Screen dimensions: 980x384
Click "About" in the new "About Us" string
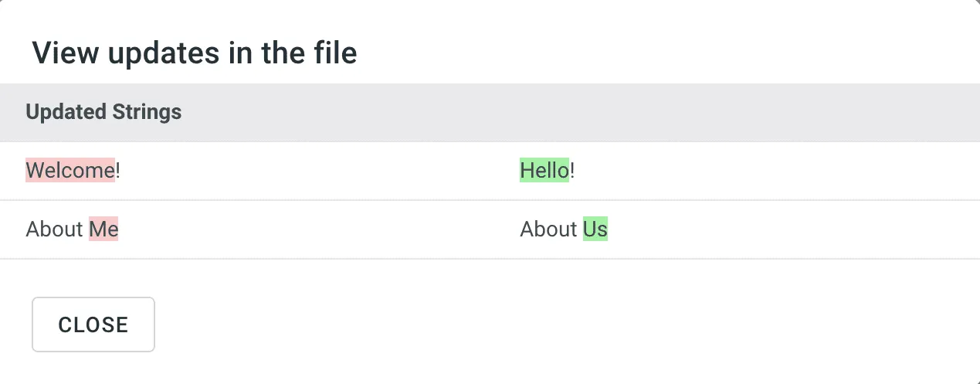548,229
